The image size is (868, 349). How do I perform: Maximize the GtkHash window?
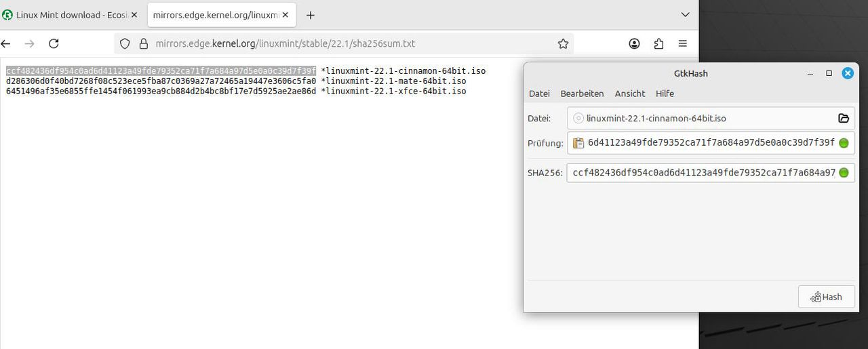click(829, 73)
